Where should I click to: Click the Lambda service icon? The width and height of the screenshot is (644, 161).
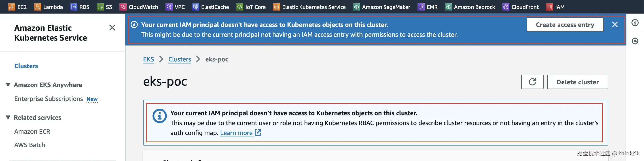point(38,7)
